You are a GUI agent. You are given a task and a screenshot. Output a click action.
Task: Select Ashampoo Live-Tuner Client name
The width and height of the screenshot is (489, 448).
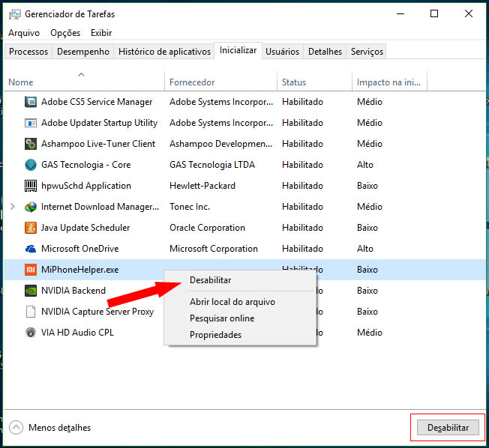point(98,144)
